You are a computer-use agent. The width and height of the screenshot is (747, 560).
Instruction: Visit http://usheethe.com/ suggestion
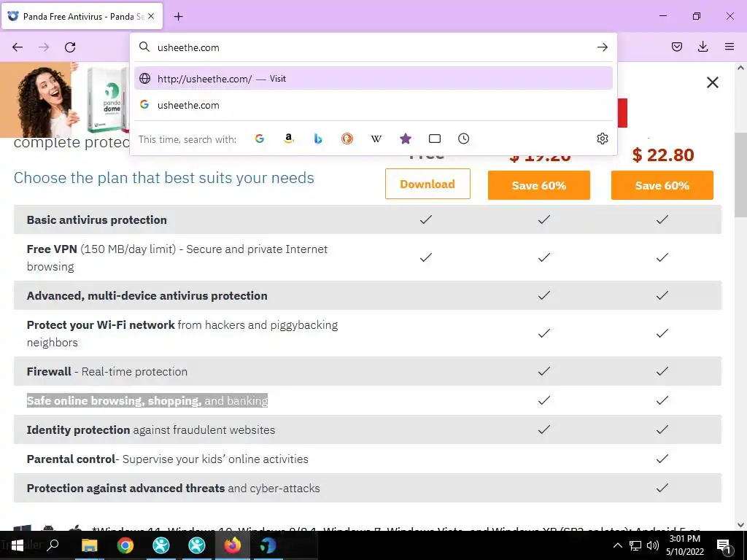coord(373,79)
